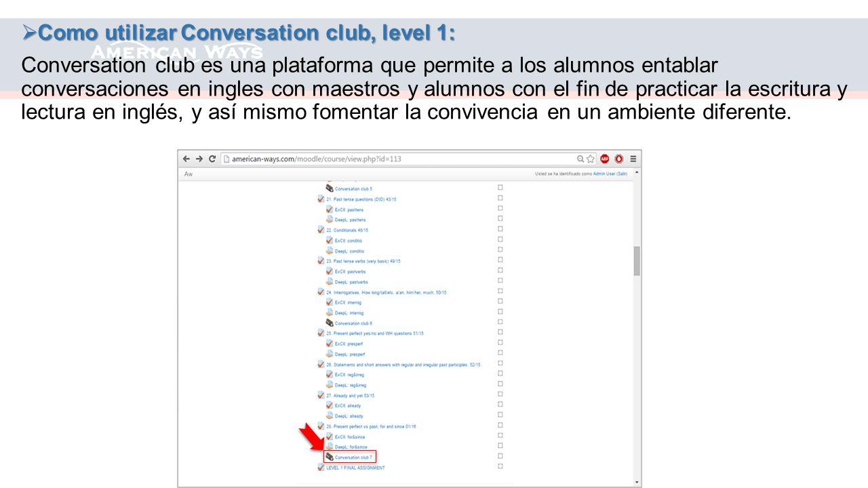Click the zoom magnifier icon in address bar

[x=580, y=159]
